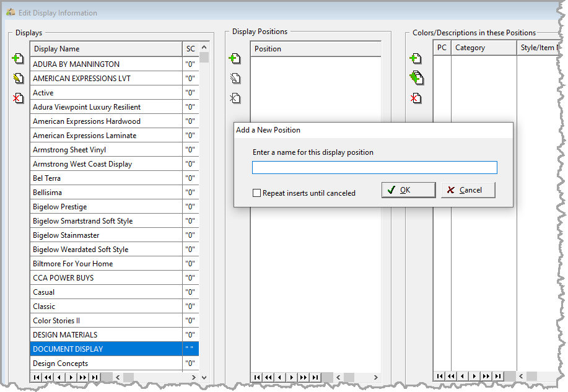Click the SC column header
This screenshot has height=392, width=568.
point(191,48)
